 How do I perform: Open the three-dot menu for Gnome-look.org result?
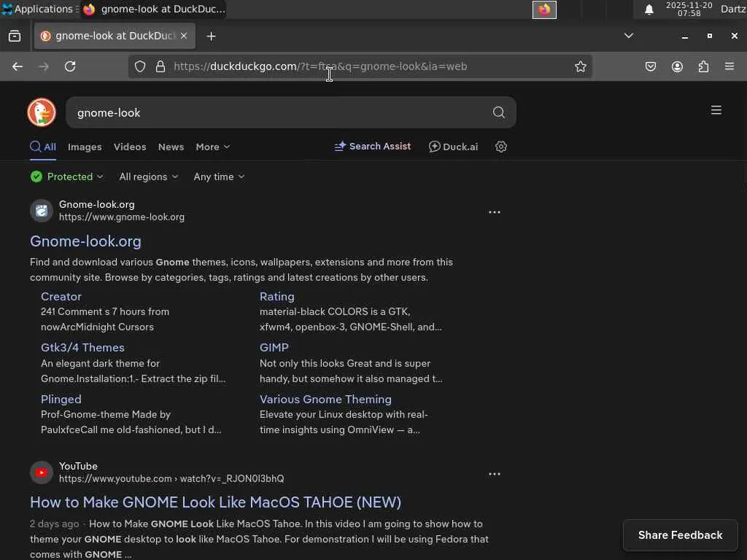pos(495,212)
